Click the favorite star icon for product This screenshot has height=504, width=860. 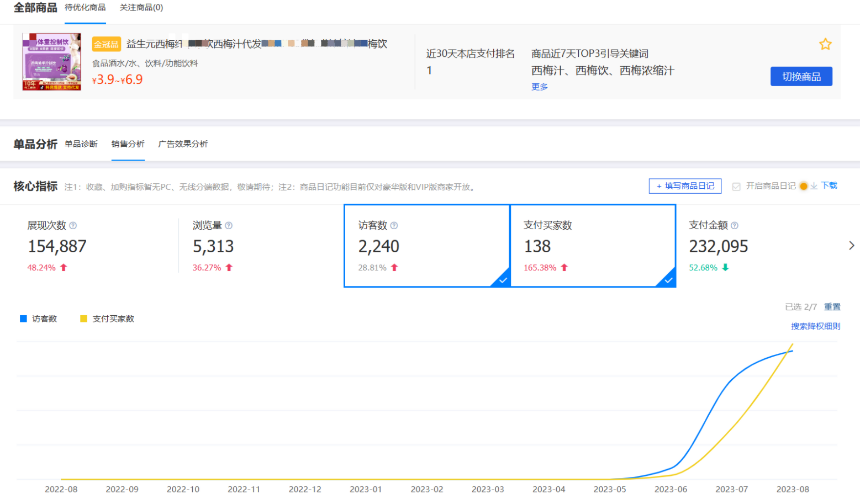[825, 44]
